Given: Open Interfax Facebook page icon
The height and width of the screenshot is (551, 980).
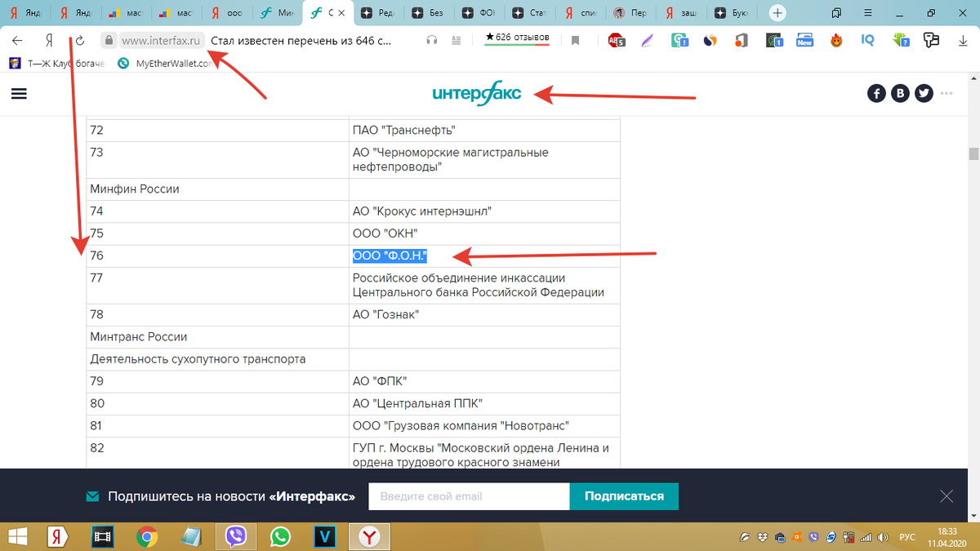Looking at the screenshot, I should (876, 94).
